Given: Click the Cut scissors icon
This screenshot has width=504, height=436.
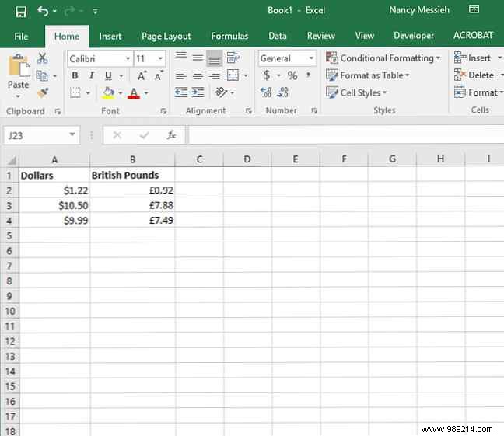Looking at the screenshot, I should pos(43,58).
